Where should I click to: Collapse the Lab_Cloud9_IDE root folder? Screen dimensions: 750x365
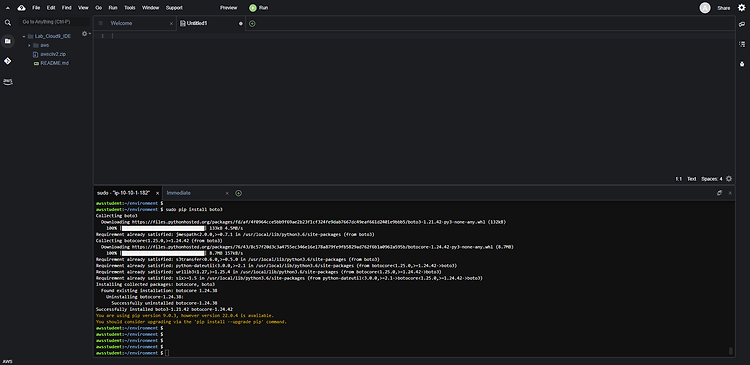(x=24, y=36)
